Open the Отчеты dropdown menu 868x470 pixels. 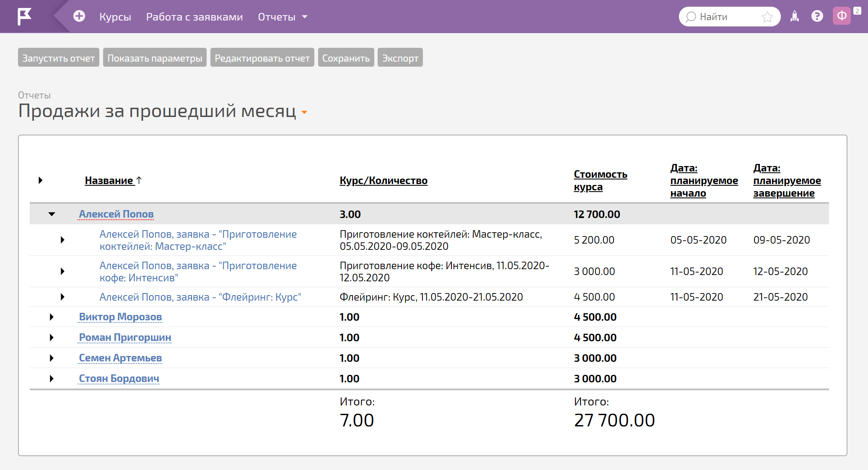pos(282,17)
